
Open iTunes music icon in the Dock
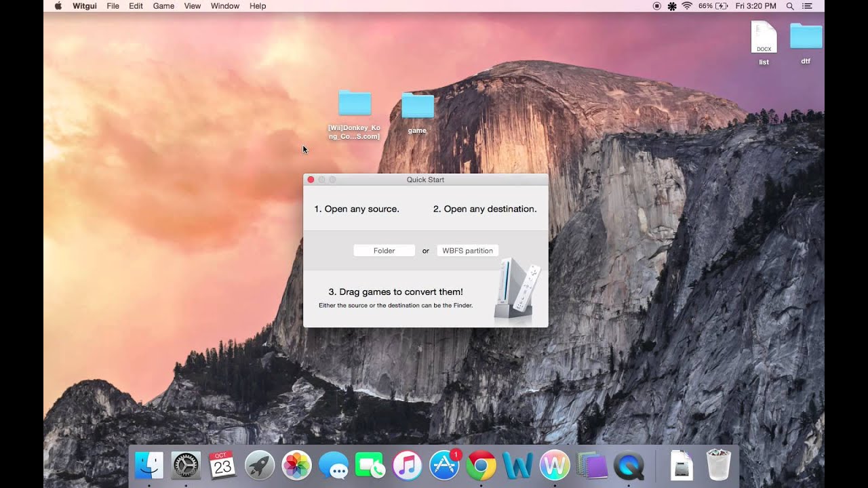(x=407, y=466)
